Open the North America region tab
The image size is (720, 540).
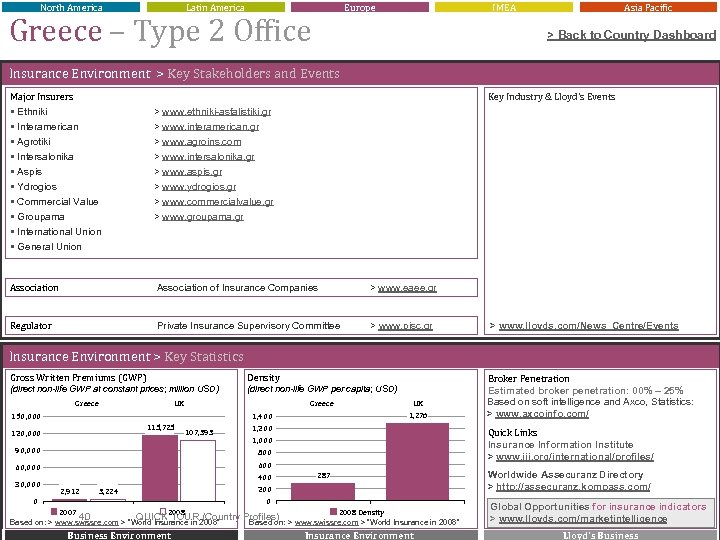coord(71,7)
